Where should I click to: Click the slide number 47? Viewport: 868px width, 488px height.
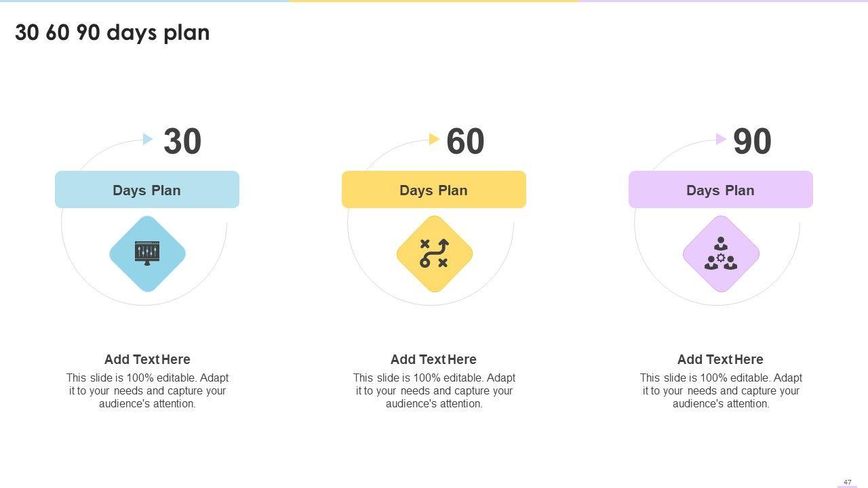pyautogui.click(x=848, y=482)
